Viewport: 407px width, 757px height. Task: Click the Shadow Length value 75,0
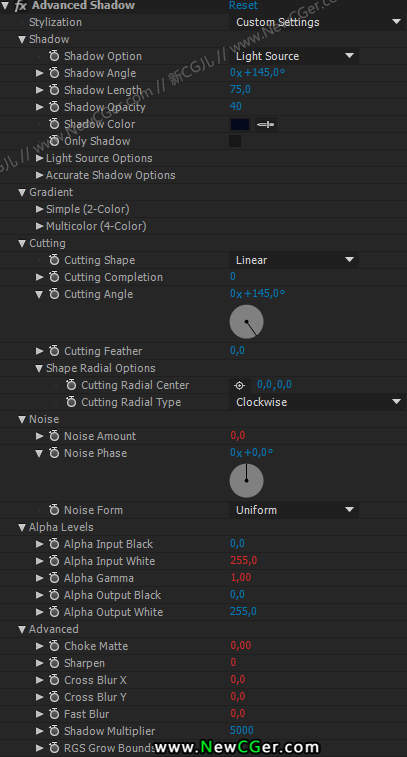[x=240, y=89]
